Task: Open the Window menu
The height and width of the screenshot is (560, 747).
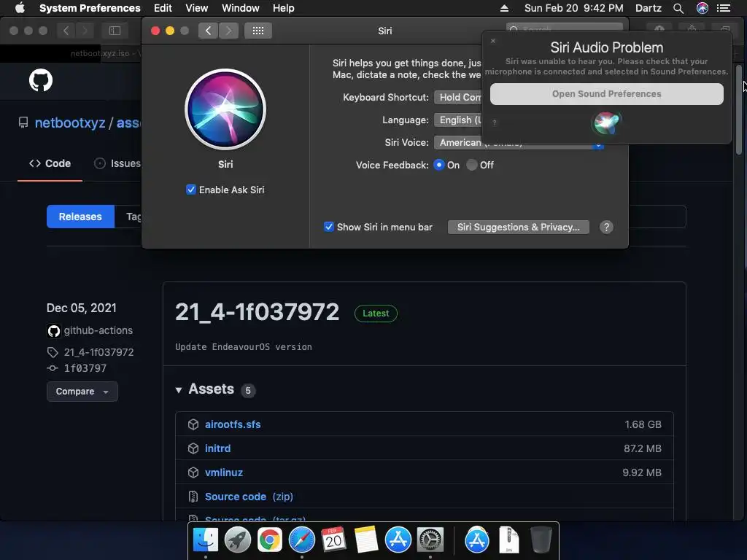Action: coord(241,8)
